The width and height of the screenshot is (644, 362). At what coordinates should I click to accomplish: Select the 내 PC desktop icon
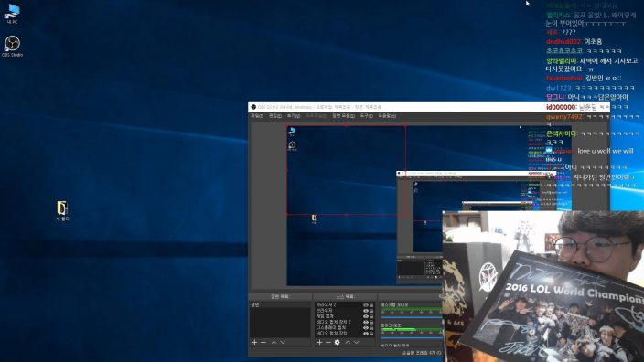12,14
